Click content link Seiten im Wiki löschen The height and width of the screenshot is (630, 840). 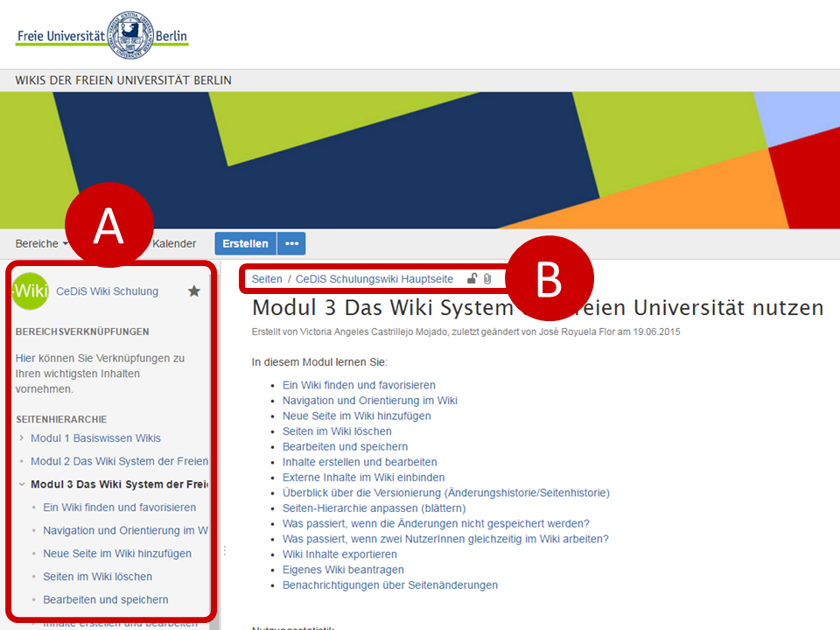coord(337,431)
